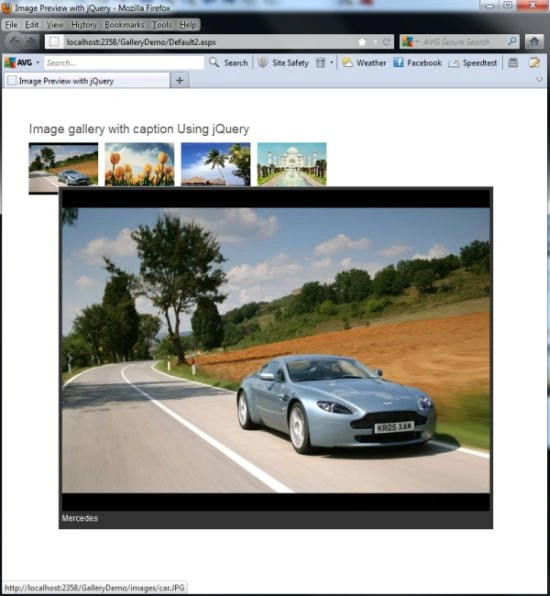Open the Bookmarks menu
The width and height of the screenshot is (550, 596).
tap(124, 25)
